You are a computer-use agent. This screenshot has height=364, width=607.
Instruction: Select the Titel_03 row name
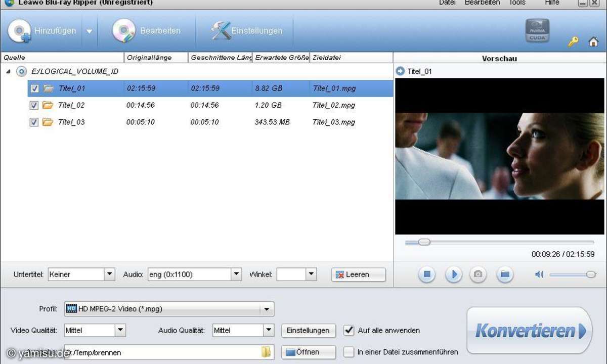click(x=71, y=122)
